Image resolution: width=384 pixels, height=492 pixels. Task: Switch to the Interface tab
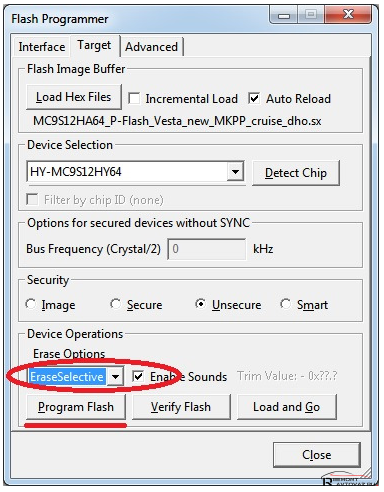tap(42, 47)
